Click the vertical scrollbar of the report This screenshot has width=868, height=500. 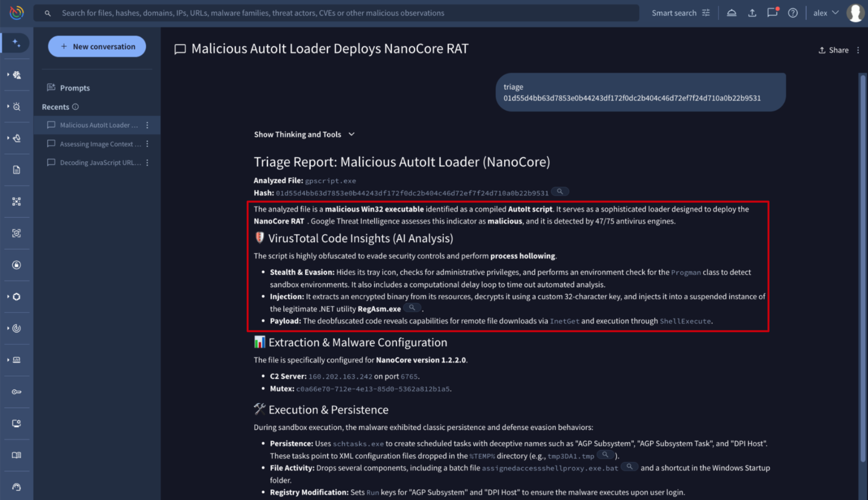pyautogui.click(x=863, y=268)
